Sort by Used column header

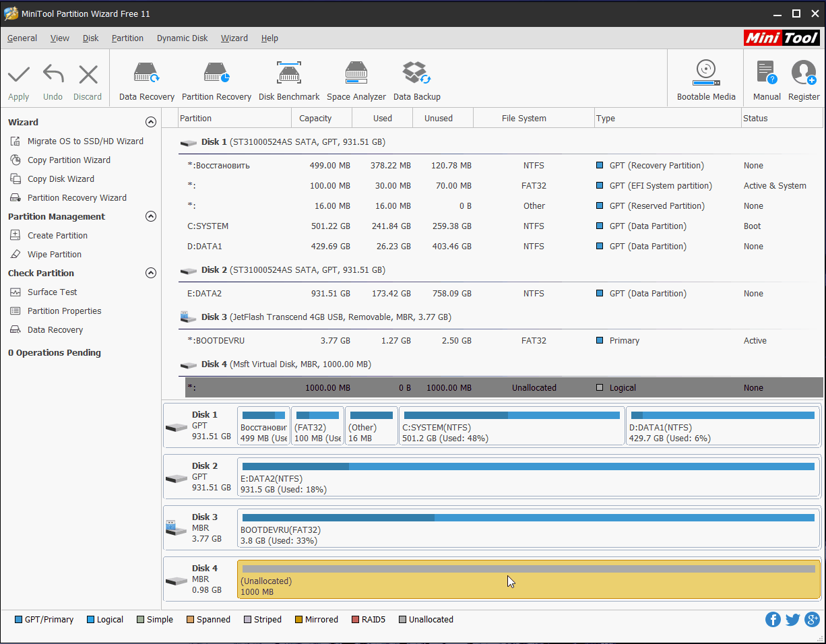click(382, 118)
